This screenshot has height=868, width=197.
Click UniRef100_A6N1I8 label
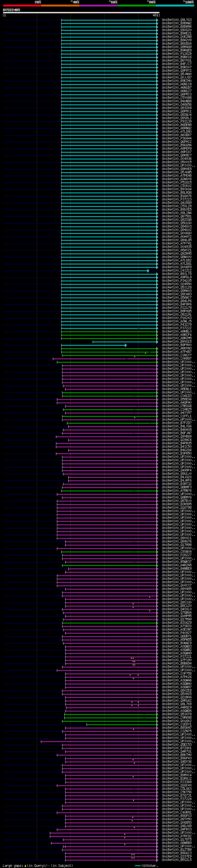(177, 84)
